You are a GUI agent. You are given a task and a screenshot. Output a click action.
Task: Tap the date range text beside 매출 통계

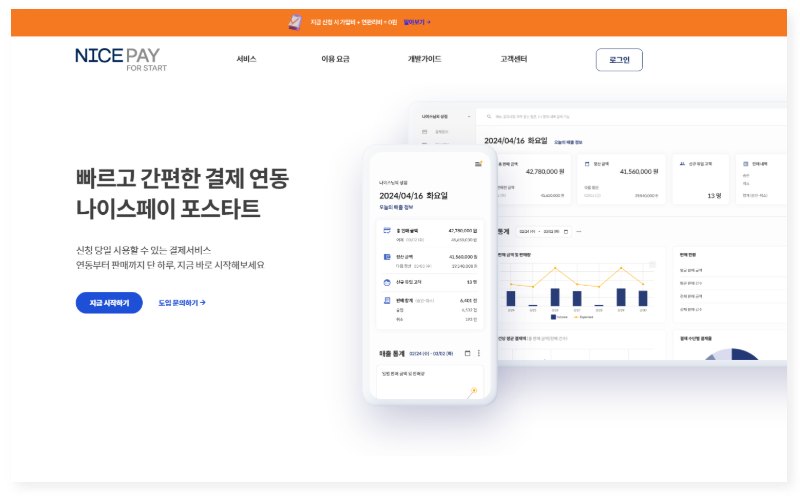pyautogui.click(x=431, y=354)
